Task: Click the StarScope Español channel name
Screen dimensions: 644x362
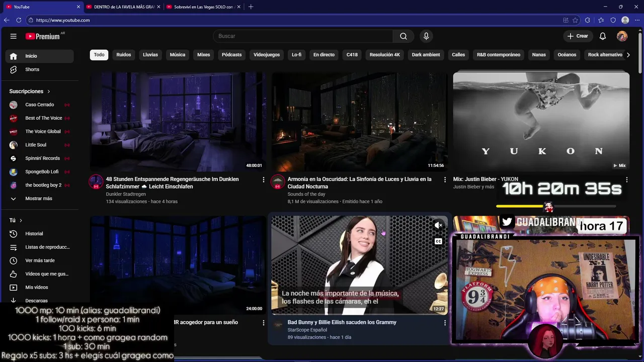Action: [x=307, y=330]
